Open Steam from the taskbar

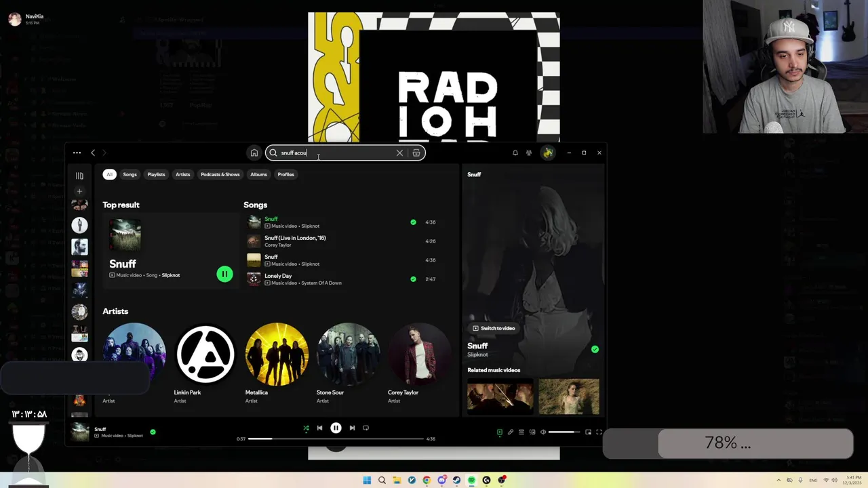[x=456, y=480]
